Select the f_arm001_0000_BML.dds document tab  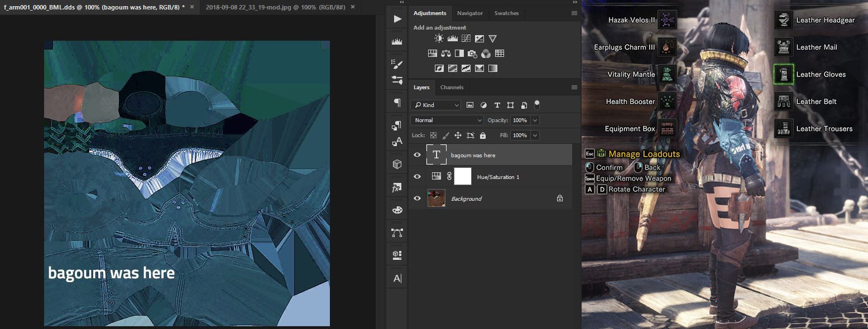point(94,7)
